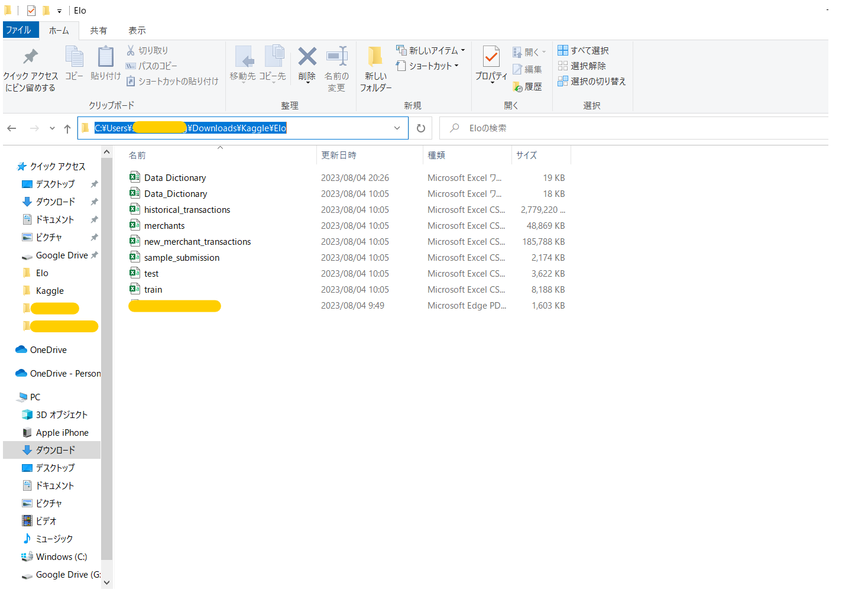Open 3D Objects (3D オブジェクト) under PC
The image size is (868, 596).
[x=61, y=415]
